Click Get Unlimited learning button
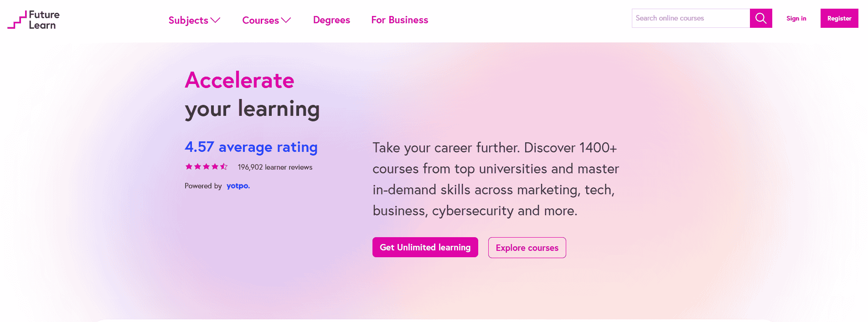The image size is (868, 322). (x=425, y=247)
